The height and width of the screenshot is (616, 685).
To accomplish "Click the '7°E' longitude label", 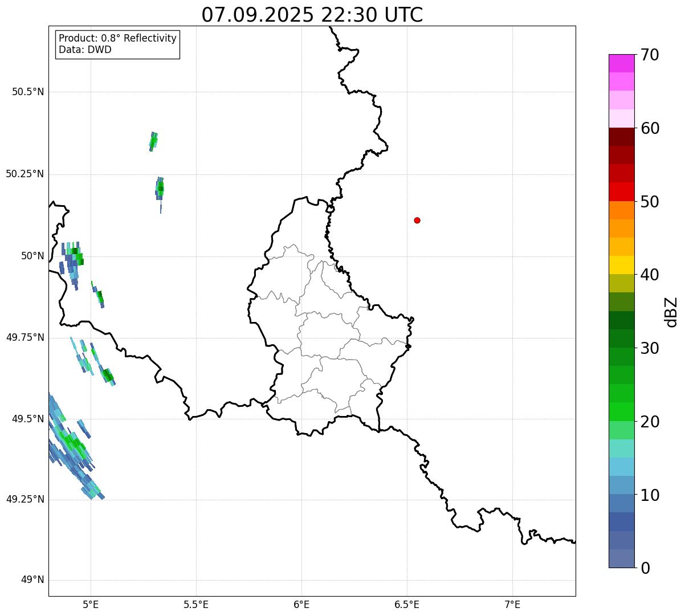I will tap(512, 605).
